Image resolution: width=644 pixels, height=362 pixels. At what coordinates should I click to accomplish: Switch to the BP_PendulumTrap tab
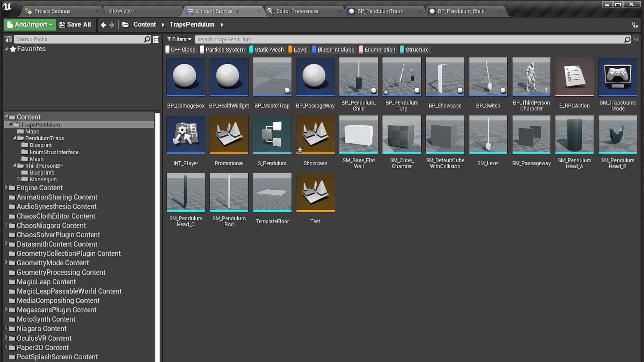coord(380,11)
